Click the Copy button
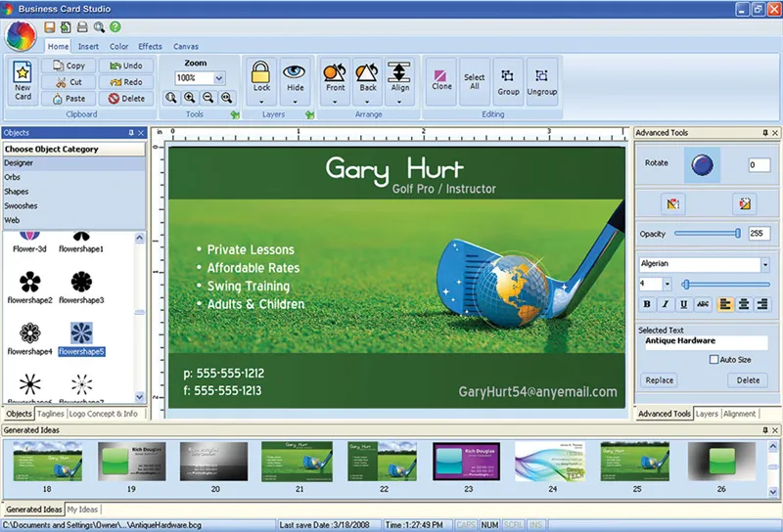The width and height of the screenshot is (783, 532). click(x=69, y=66)
